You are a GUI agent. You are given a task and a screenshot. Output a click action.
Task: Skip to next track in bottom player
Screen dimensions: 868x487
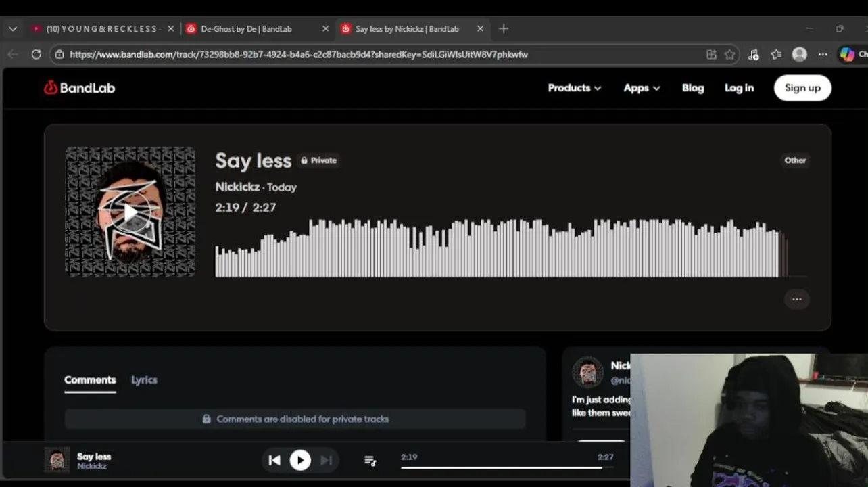tap(326, 460)
